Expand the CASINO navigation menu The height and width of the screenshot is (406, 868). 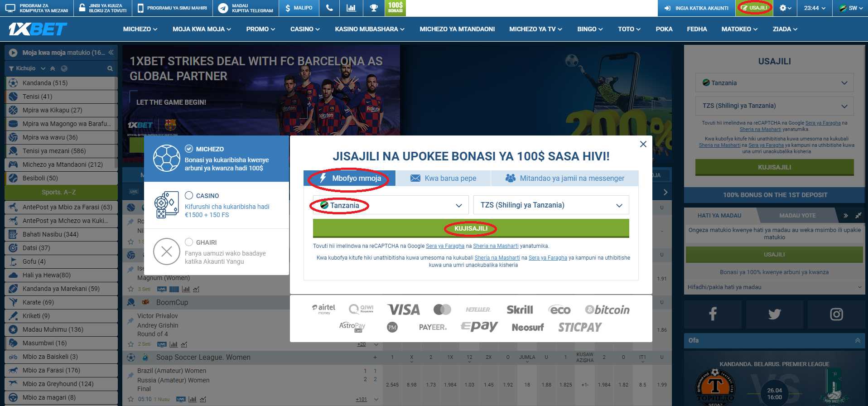point(305,29)
